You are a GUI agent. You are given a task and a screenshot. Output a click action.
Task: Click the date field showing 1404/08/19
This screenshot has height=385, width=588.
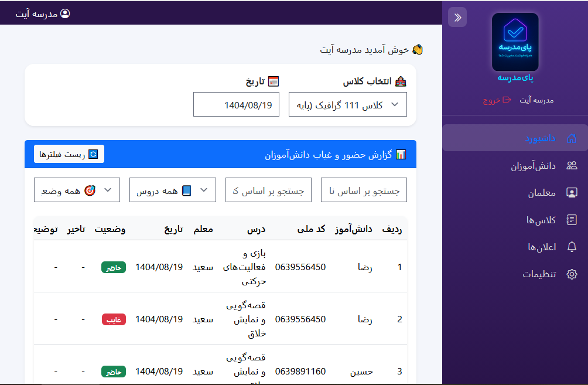click(x=236, y=104)
